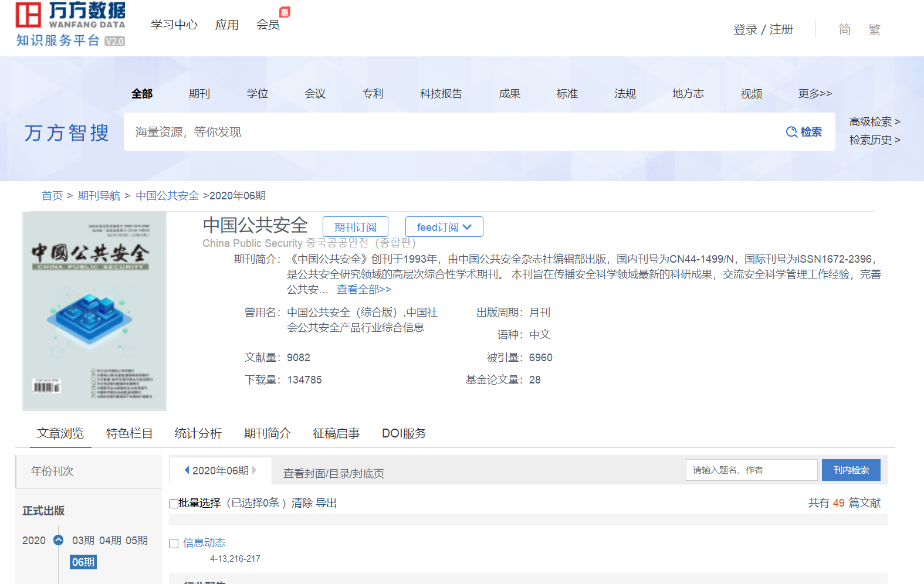Go to 期刊导航 breadcrumb
Screen dimensions: 924x584
pyautogui.click(x=99, y=196)
